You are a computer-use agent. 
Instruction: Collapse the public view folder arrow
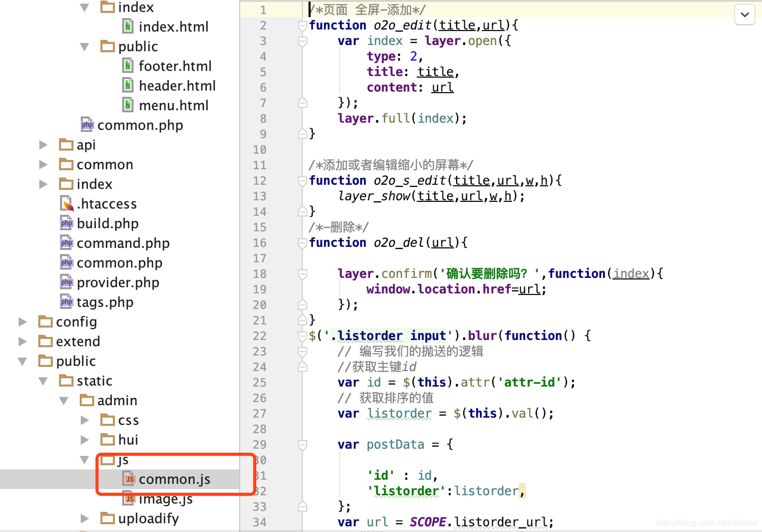coord(84,47)
